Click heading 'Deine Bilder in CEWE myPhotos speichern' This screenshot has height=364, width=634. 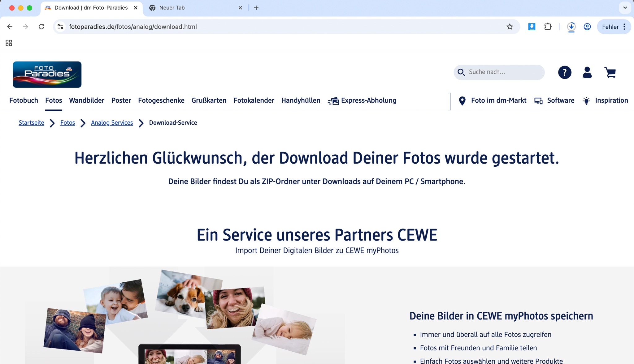501,316
